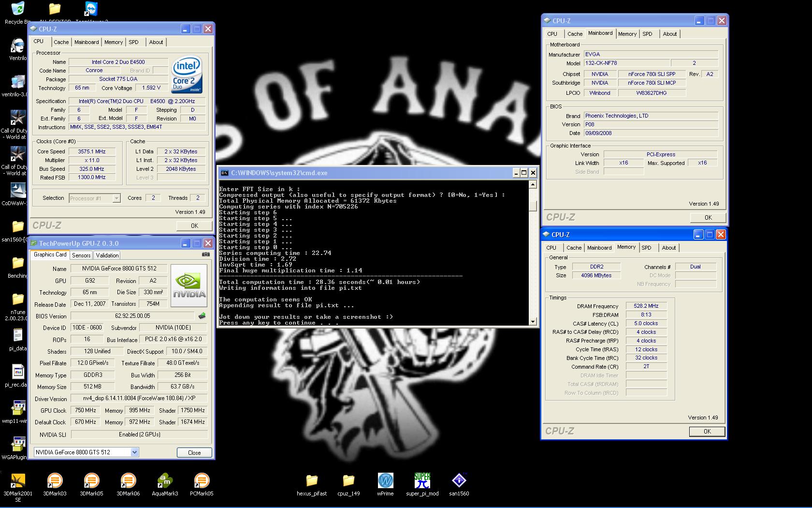Viewport: 812px width, 508px height.
Task: Launch the wmp11 installer icon
Action: 18,408
